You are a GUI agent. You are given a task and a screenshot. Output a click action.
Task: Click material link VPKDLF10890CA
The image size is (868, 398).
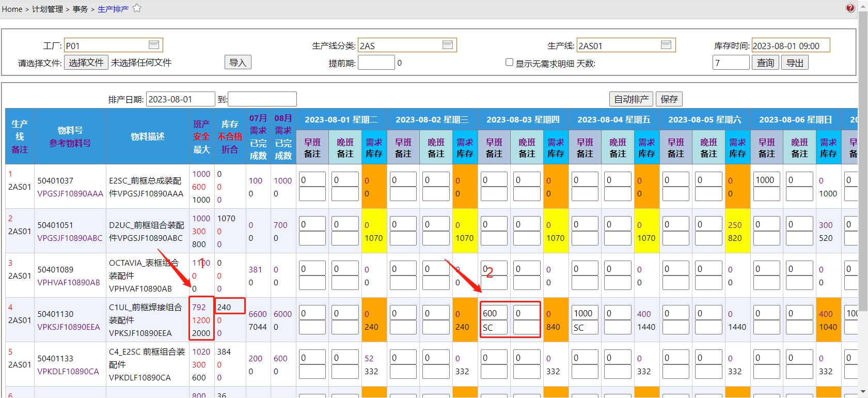68,371
